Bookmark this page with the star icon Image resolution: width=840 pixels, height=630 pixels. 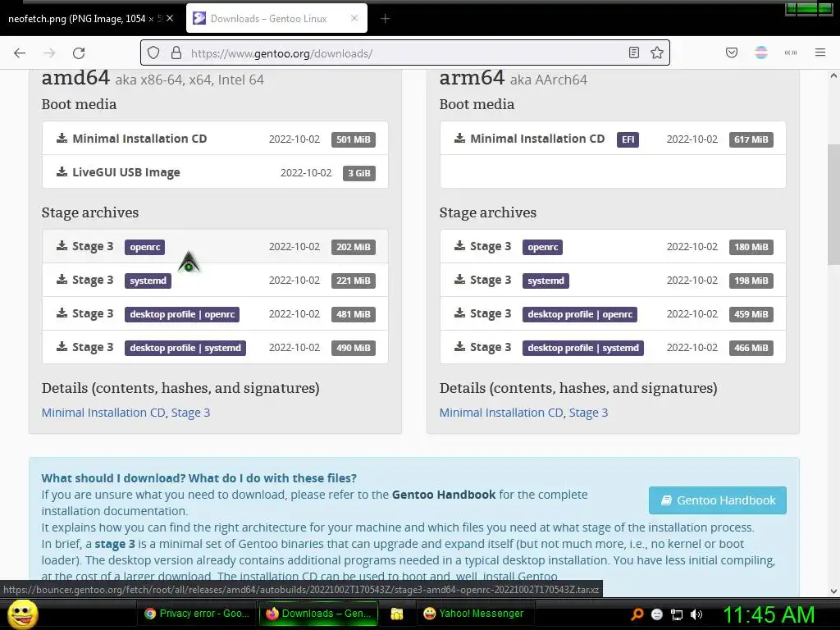(657, 52)
